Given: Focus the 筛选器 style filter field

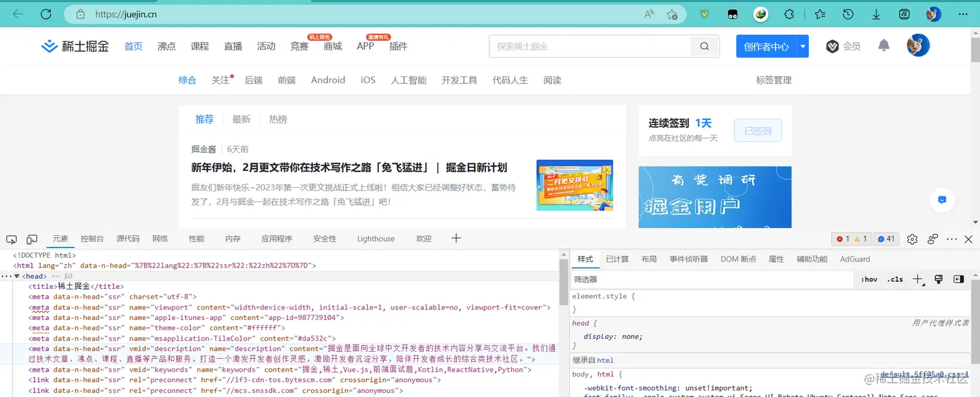Looking at the screenshot, I should point(712,279).
